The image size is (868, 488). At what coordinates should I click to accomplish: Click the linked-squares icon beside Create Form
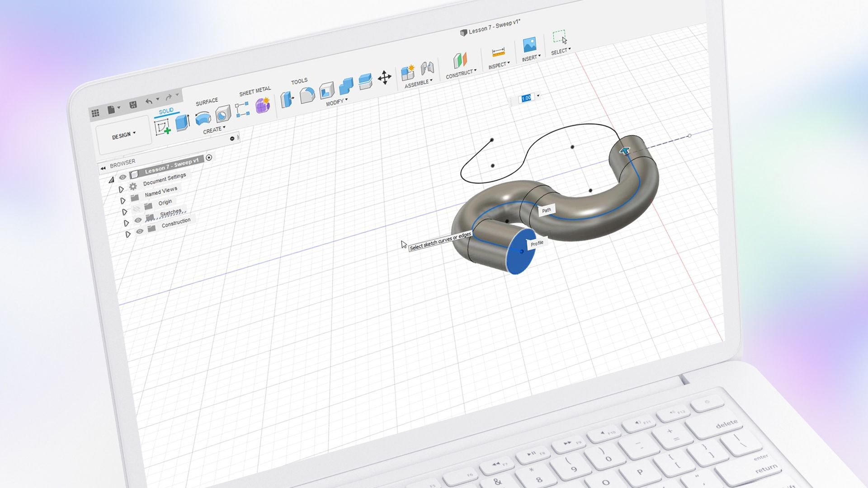(x=242, y=109)
